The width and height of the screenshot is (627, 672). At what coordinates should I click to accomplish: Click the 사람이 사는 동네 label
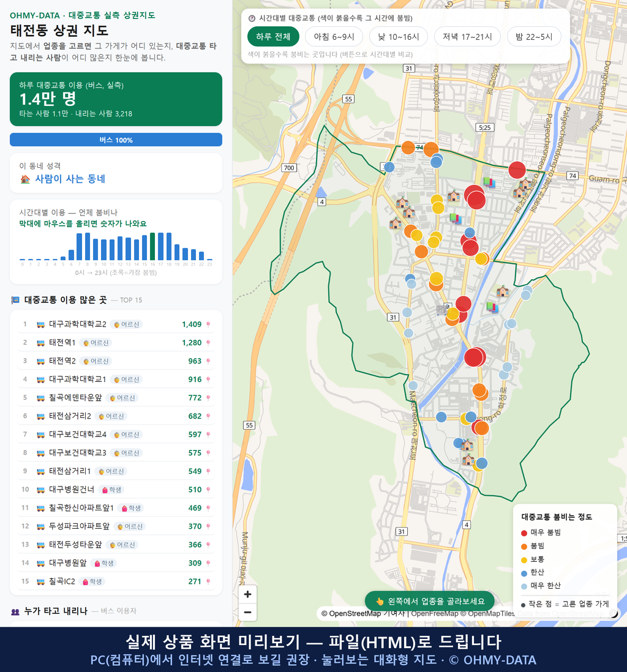(x=70, y=179)
